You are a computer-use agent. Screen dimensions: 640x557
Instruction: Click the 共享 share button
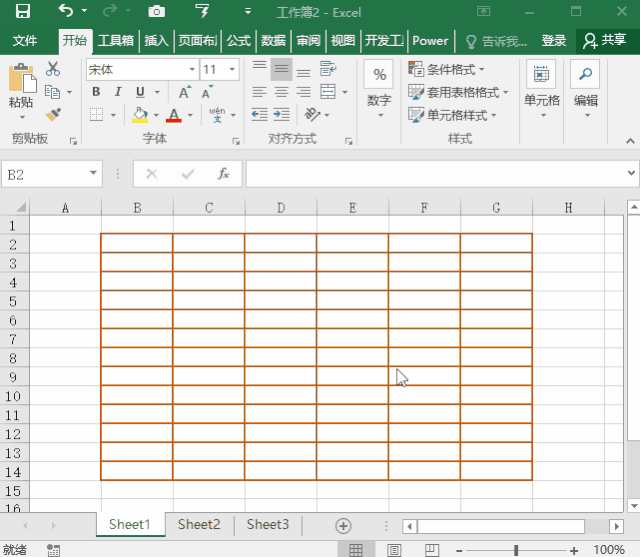tap(605, 40)
